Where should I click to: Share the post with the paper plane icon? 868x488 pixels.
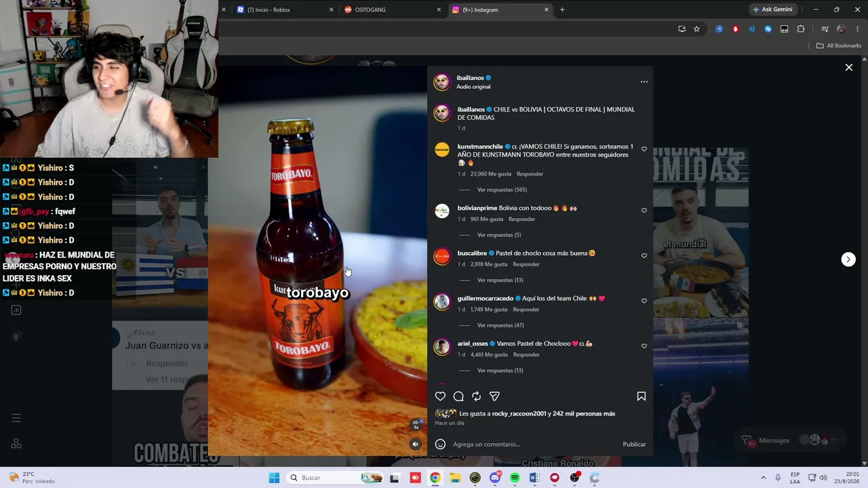(494, 396)
